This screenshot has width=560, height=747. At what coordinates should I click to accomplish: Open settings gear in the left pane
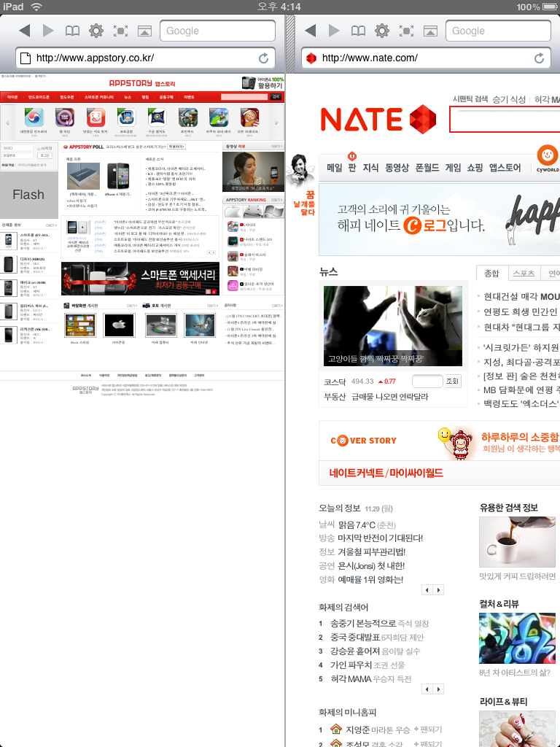[x=96, y=31]
